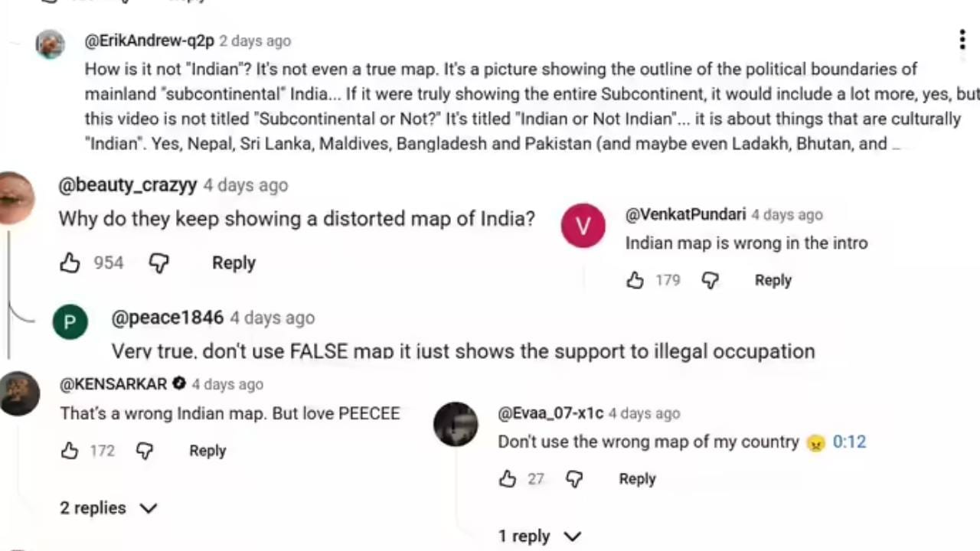This screenshot has width=980, height=551.
Task: Dislike @Evaa_07-x1c's comment
Action: [574, 479]
